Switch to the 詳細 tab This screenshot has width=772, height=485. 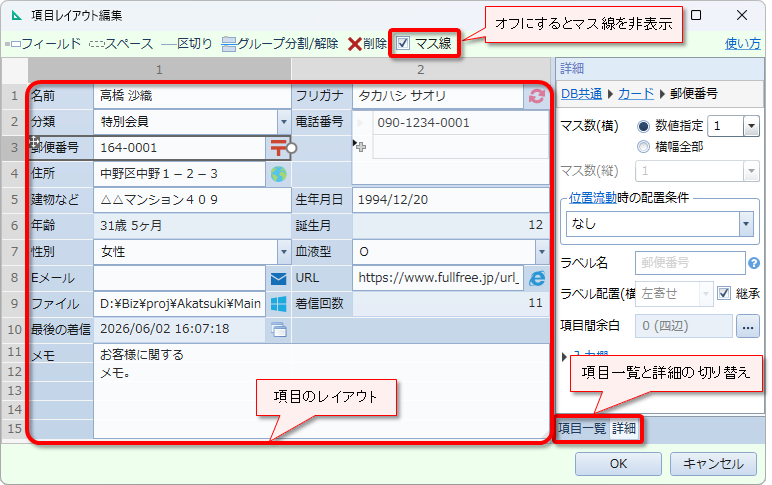[624, 428]
